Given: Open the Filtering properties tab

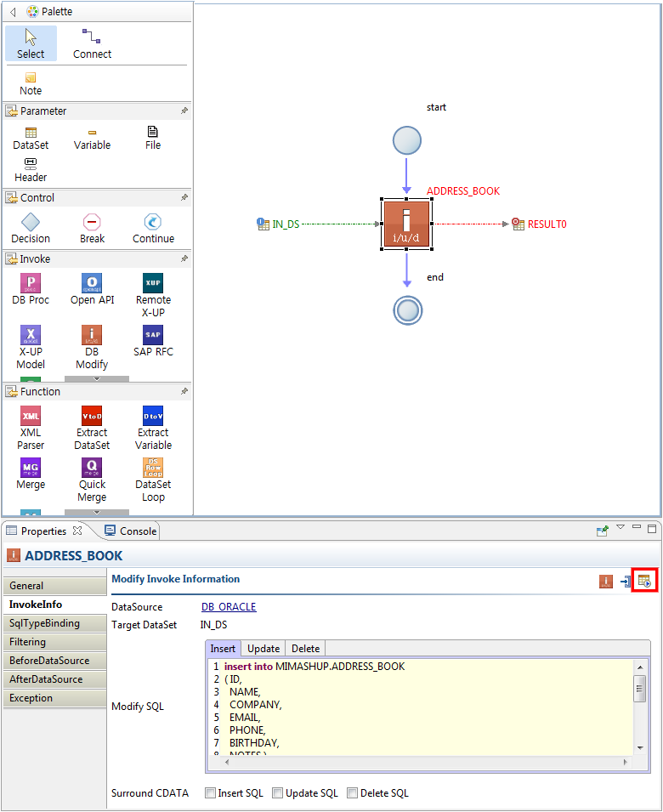Looking at the screenshot, I should coord(54,642).
